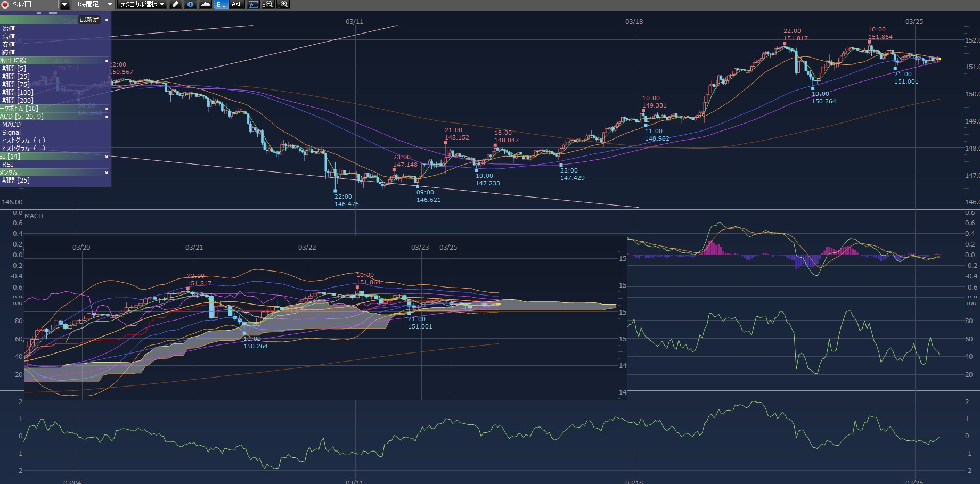The height and width of the screenshot is (484, 980).
Task: Select the mountain area chart icon
Action: click(x=205, y=4)
